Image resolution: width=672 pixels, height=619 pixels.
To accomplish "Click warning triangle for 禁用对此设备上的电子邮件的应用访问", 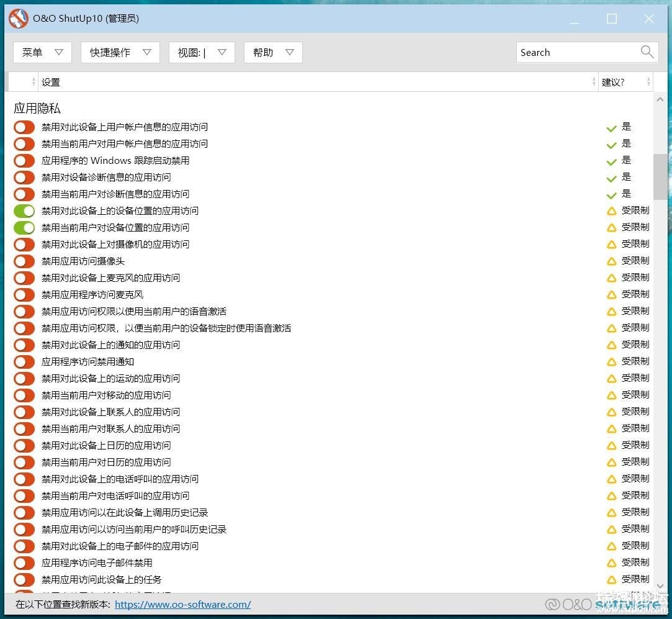I will click(612, 546).
